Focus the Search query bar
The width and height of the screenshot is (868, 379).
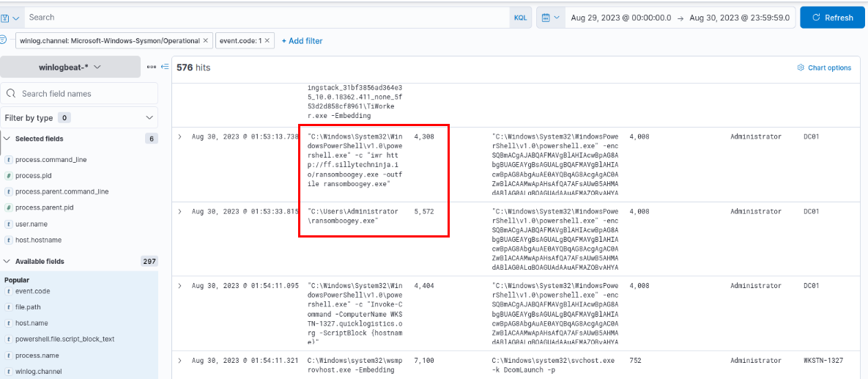(267, 18)
